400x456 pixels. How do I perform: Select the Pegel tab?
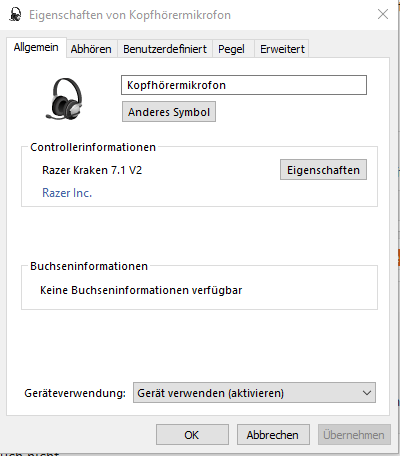(x=233, y=49)
